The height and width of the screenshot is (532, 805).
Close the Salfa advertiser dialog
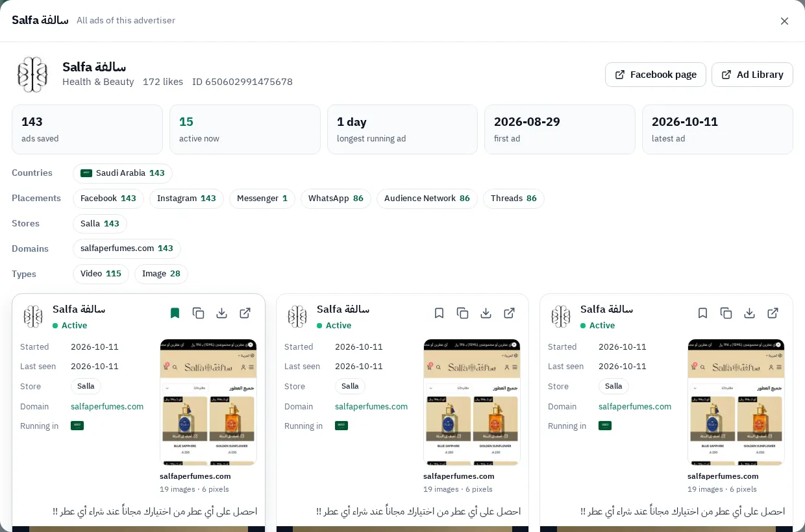click(x=784, y=21)
